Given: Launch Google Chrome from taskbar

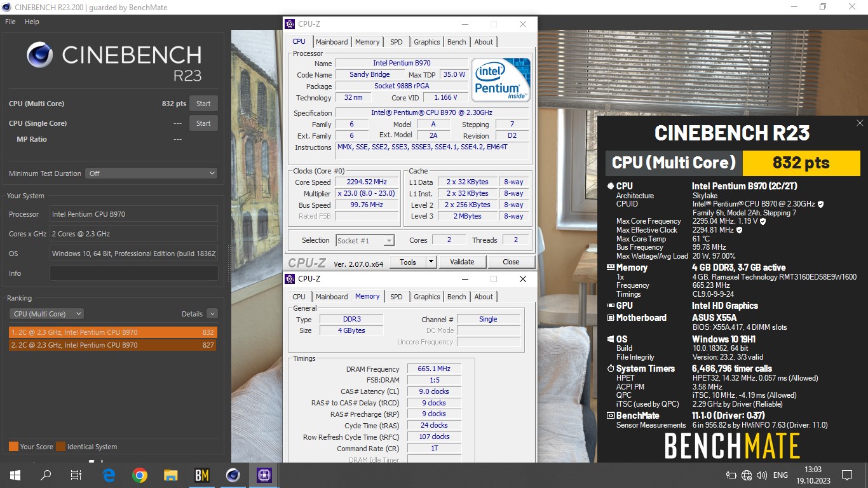Looking at the screenshot, I should pyautogui.click(x=140, y=475).
